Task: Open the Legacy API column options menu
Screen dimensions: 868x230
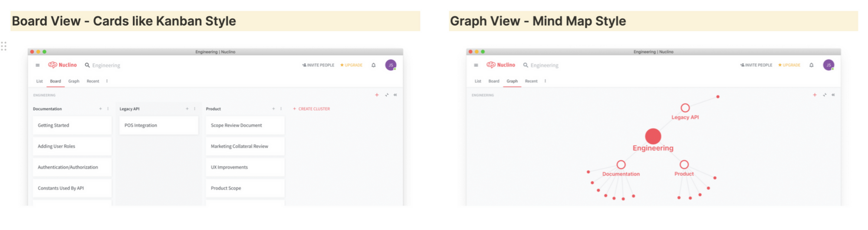Action: pyautogui.click(x=194, y=109)
